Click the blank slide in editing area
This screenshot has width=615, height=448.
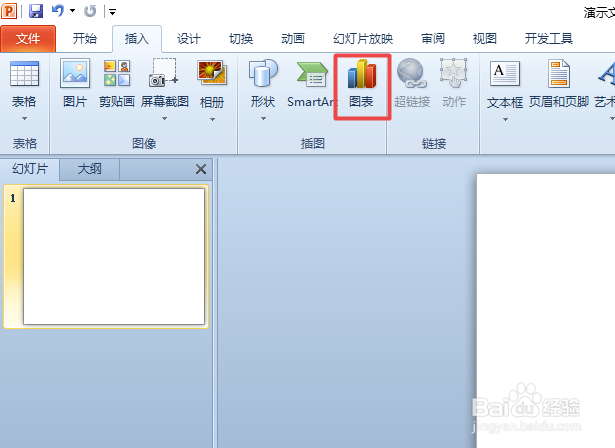tap(546, 310)
